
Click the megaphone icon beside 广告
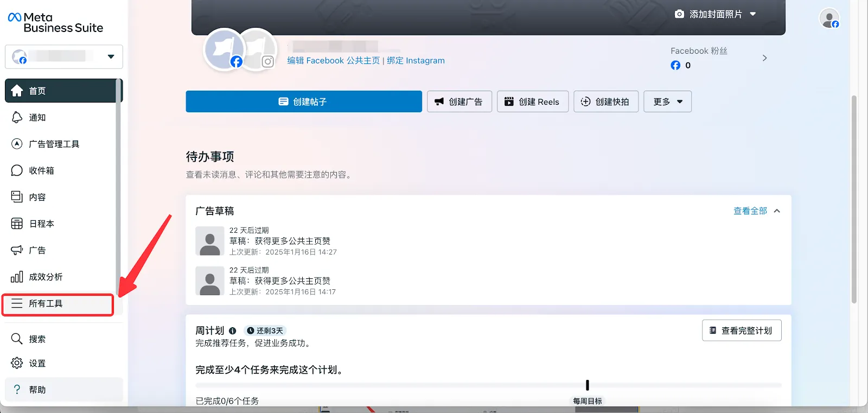pyautogui.click(x=17, y=250)
